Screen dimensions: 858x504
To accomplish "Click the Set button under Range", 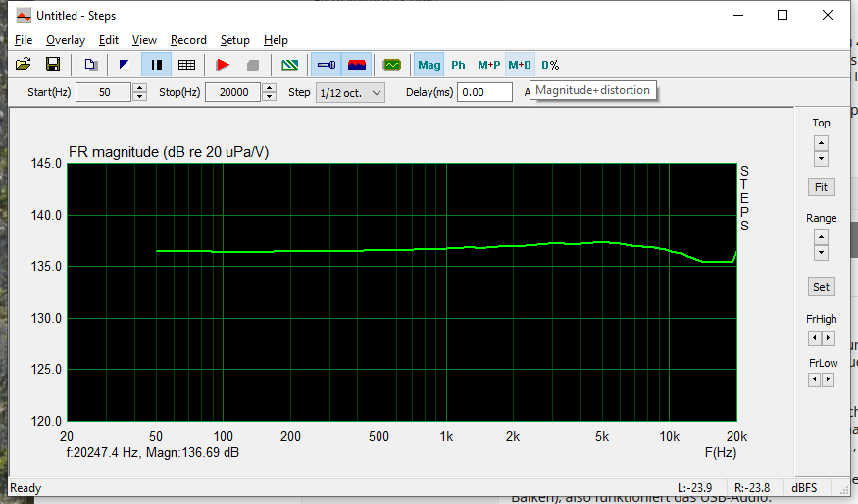I will (821, 287).
